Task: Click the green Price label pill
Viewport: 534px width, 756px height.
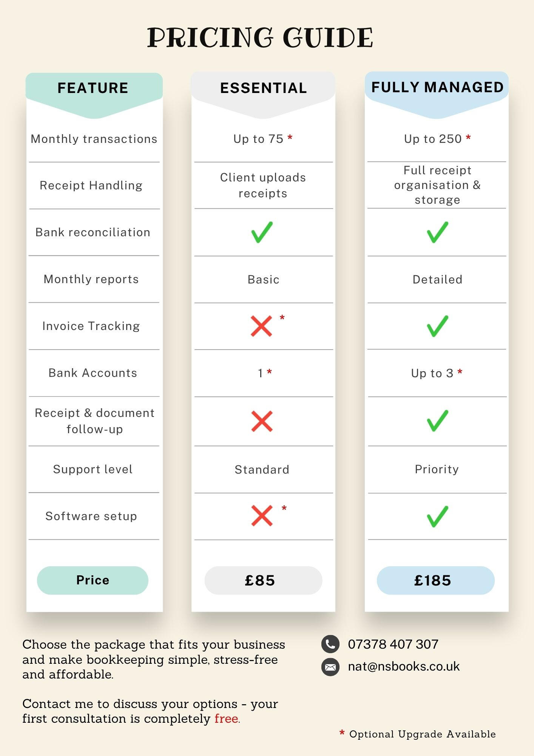Action: [x=93, y=580]
